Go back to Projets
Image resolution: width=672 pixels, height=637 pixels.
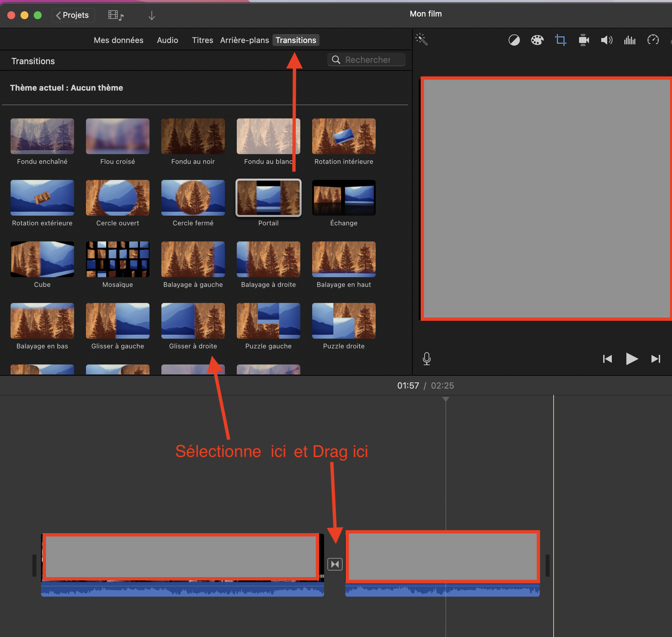coord(73,15)
